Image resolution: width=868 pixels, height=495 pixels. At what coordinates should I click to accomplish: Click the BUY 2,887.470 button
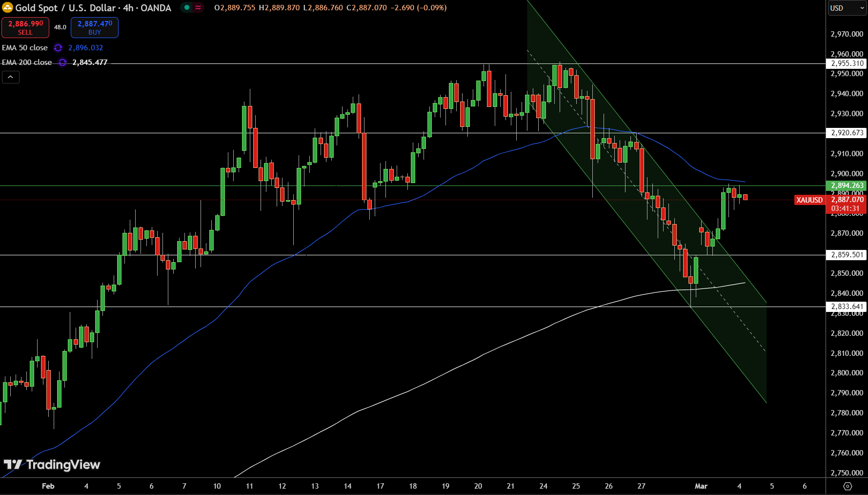click(95, 27)
